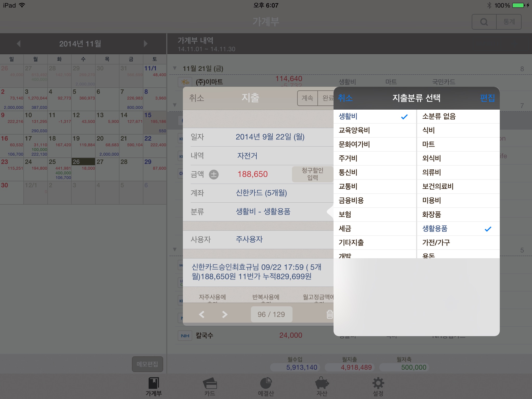
Task: Choose the 식비 subcategory
Action: pyautogui.click(x=458, y=130)
